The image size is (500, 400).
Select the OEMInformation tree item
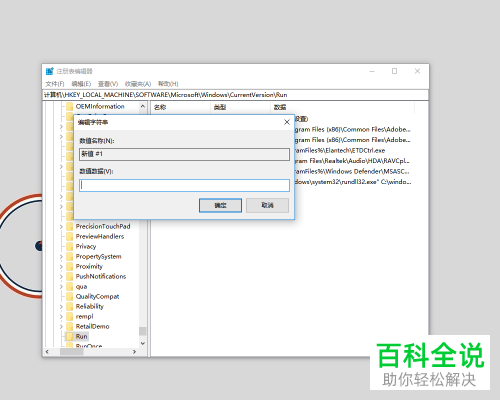tap(100, 106)
